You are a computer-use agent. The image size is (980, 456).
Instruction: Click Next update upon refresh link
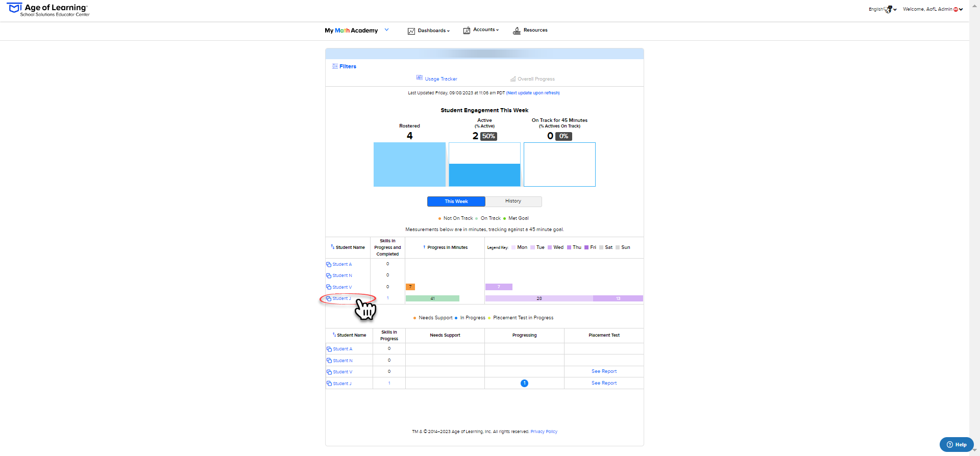click(x=533, y=93)
